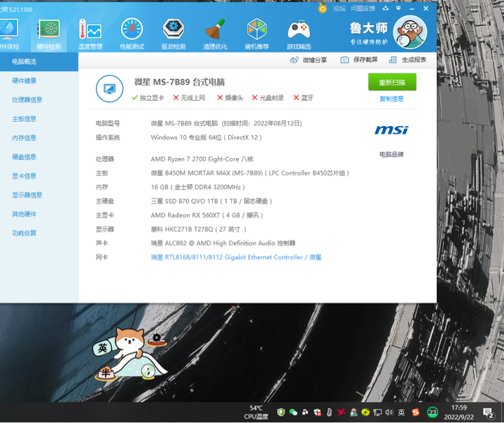Click 无线上网 feature indicator
This screenshot has height=423, width=504.
point(189,98)
